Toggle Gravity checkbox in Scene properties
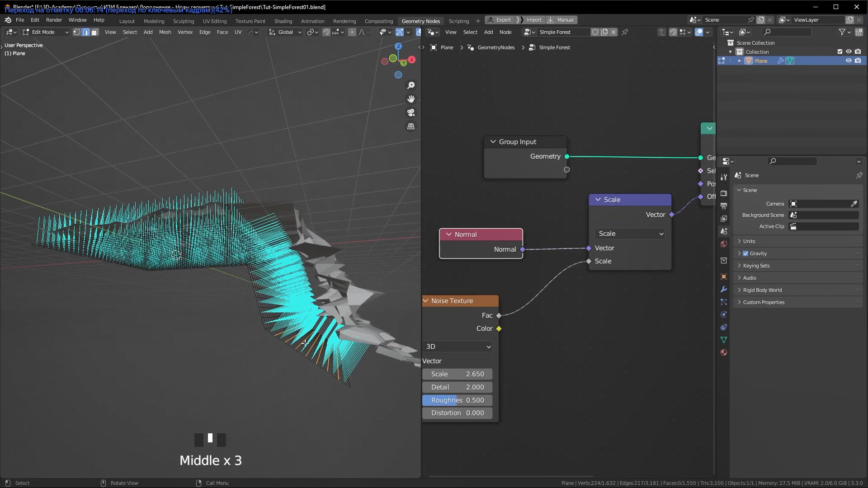 pos(745,253)
